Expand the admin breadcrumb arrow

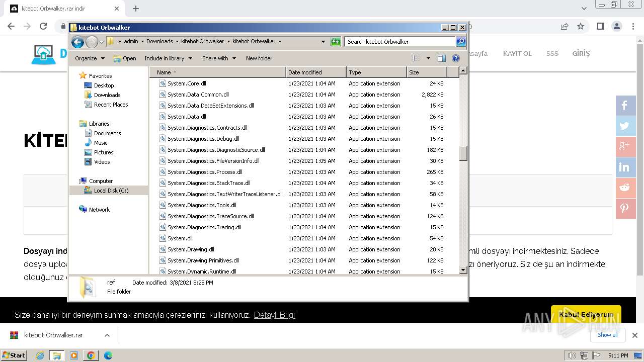142,42
